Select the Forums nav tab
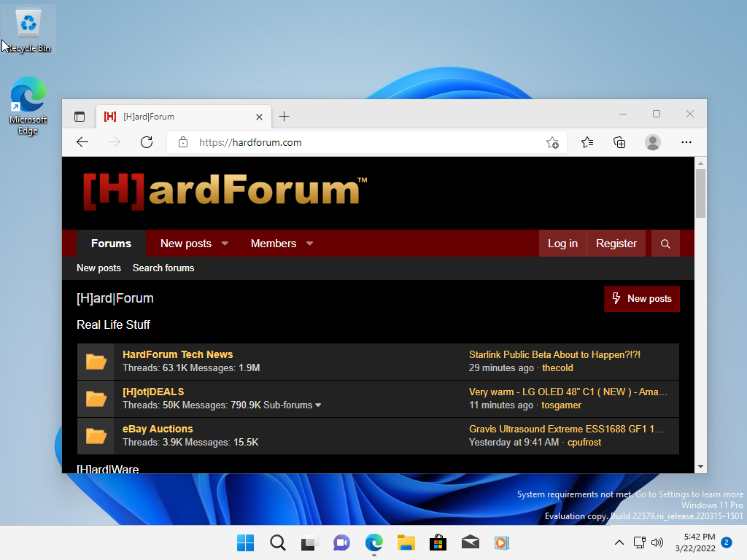Viewport: 747px width, 560px height. coord(111,244)
